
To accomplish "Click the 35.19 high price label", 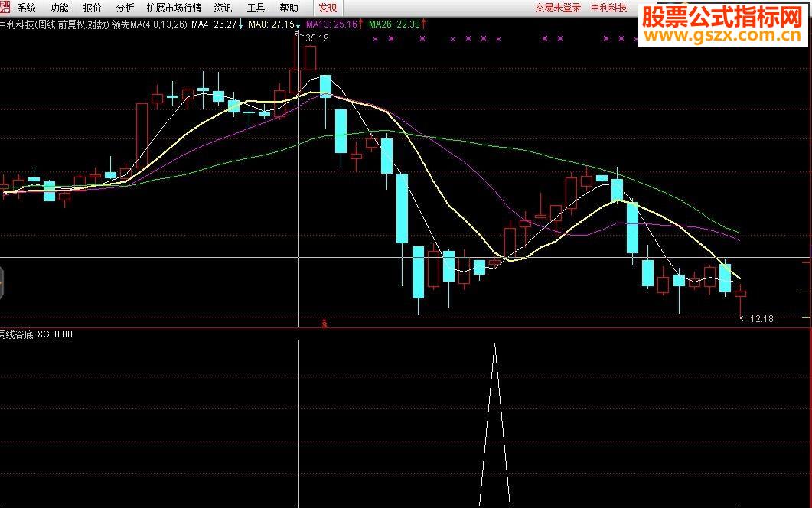I will click(317, 37).
